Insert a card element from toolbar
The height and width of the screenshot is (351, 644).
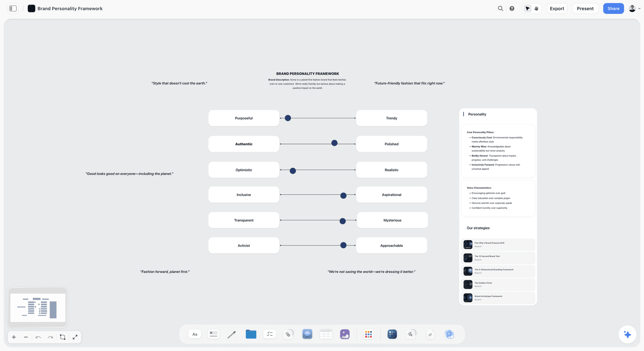point(214,334)
